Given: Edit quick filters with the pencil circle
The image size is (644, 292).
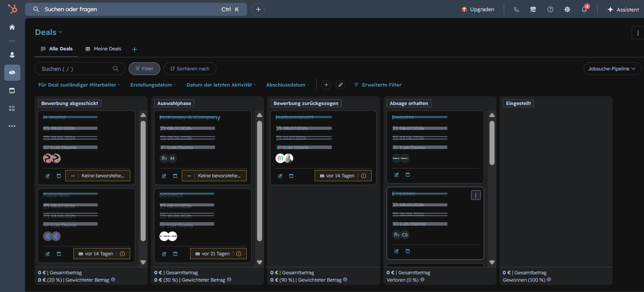Looking at the screenshot, I should point(340,85).
